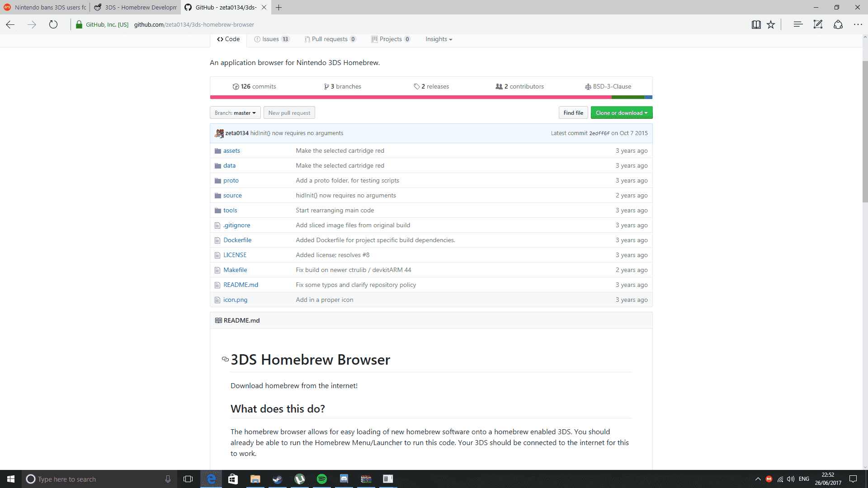Open the BSD-3-Clause license link
The width and height of the screenshot is (868, 488).
608,87
